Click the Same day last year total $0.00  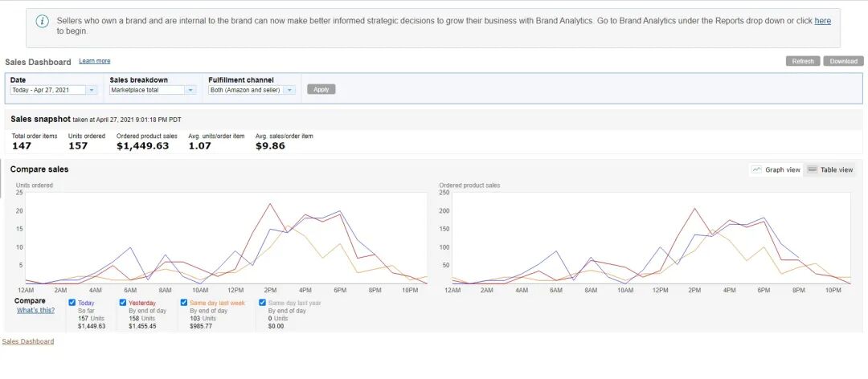[276, 327]
